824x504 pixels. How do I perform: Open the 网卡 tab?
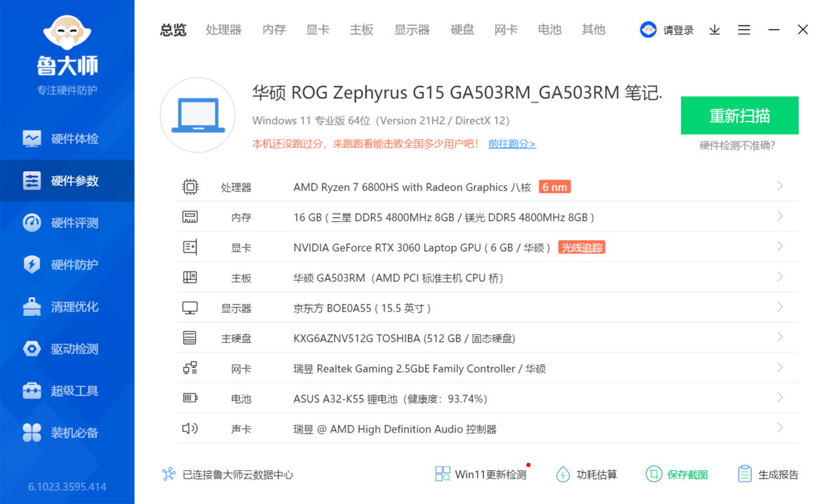(506, 30)
